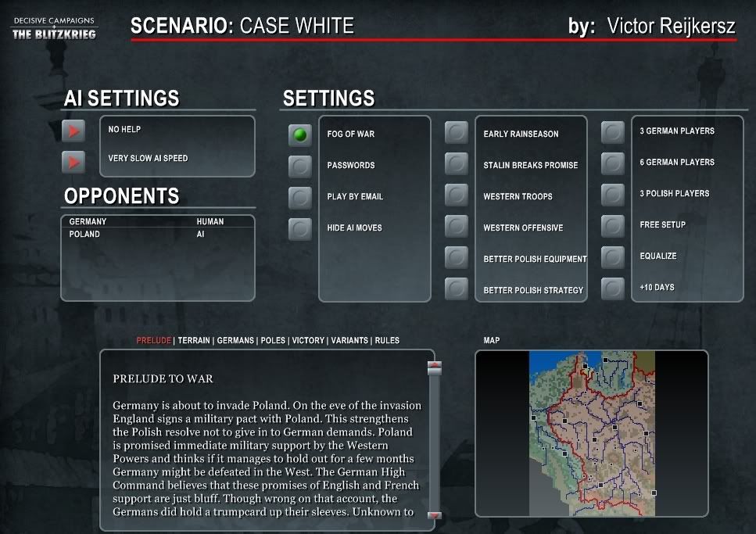This screenshot has height=534, width=756.
Task: Show the VARIANTS tab
Action: (x=349, y=340)
